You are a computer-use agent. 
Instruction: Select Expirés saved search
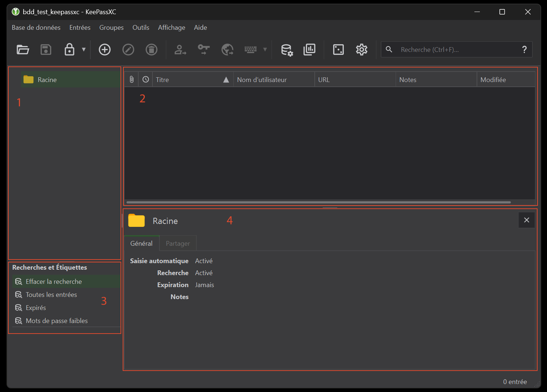[x=66, y=308]
